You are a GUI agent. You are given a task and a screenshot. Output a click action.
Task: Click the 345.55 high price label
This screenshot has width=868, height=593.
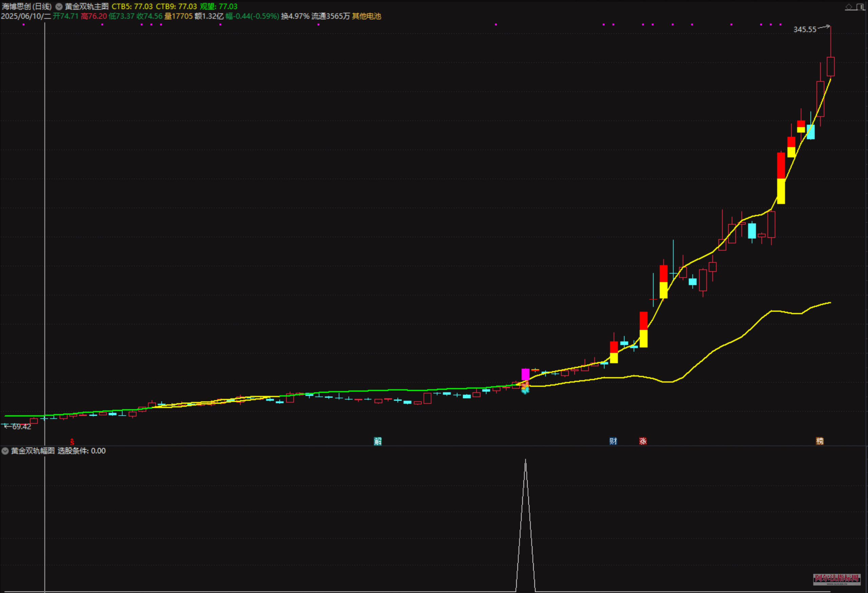(805, 29)
